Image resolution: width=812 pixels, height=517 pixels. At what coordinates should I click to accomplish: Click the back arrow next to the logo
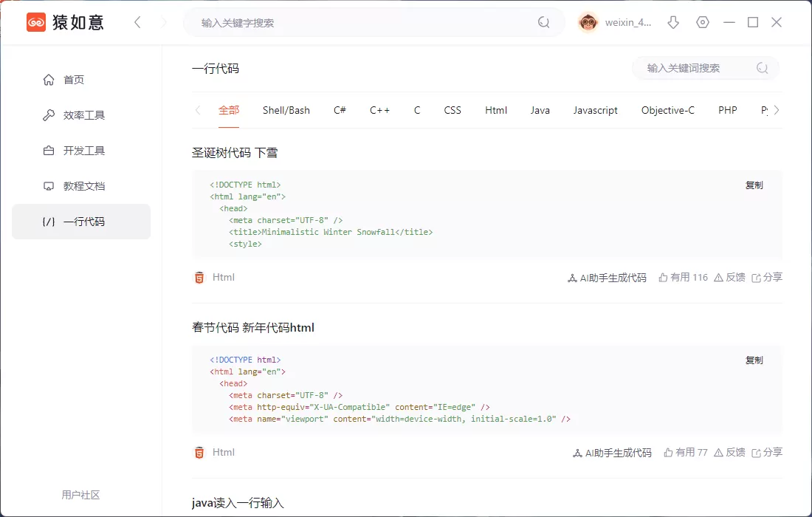click(x=137, y=22)
